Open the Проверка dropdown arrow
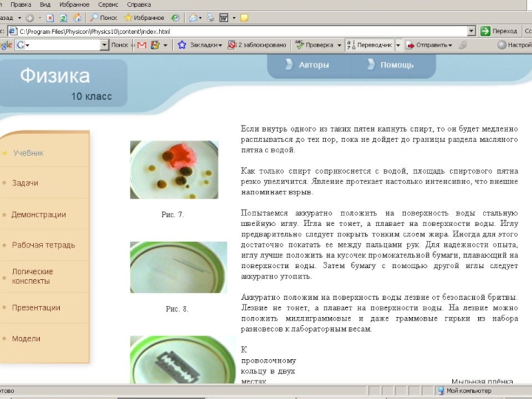Screen dimensions: 532x399 (339, 45)
